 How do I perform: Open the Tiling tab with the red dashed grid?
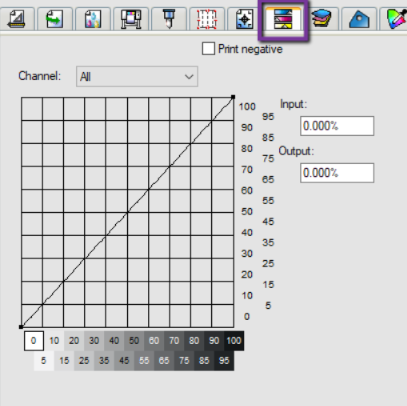click(x=207, y=19)
